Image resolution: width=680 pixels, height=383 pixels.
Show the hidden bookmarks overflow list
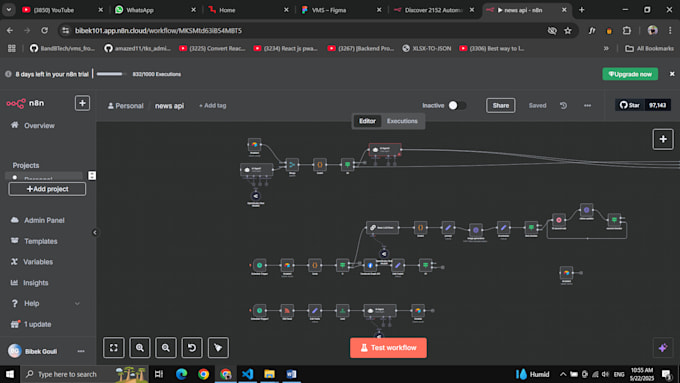606,49
